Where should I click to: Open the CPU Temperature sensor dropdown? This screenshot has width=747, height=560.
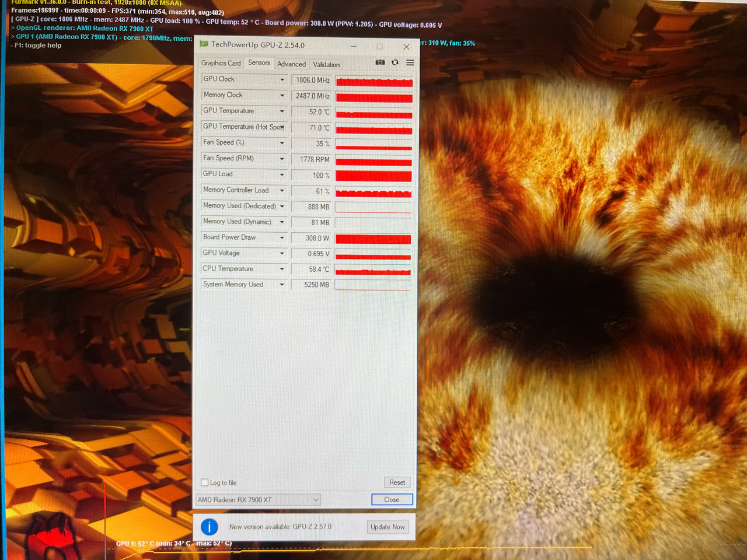coord(281,269)
